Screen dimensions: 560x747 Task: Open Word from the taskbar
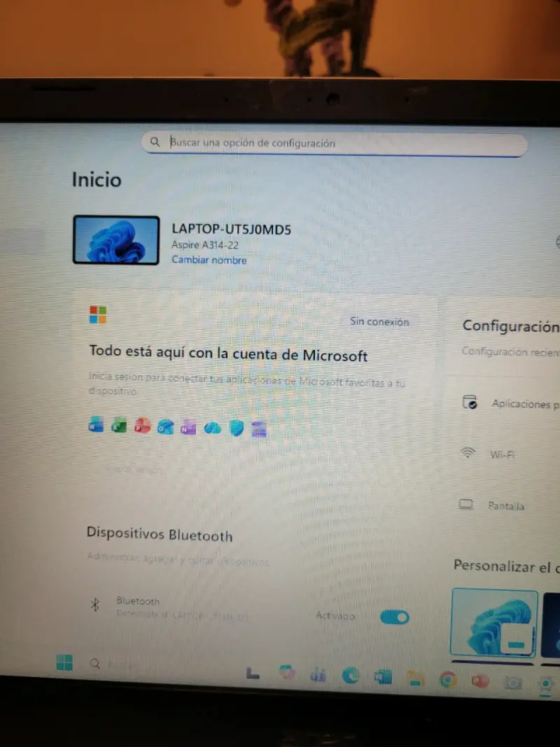[x=382, y=677]
